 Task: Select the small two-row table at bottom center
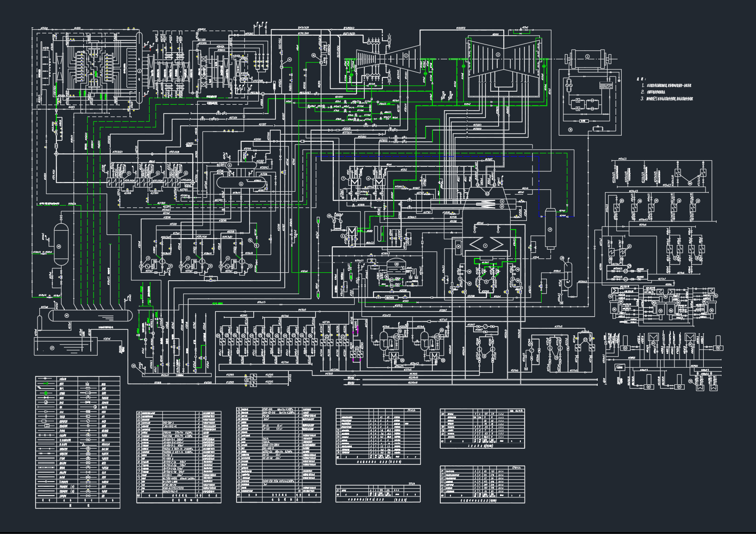[x=378, y=493]
